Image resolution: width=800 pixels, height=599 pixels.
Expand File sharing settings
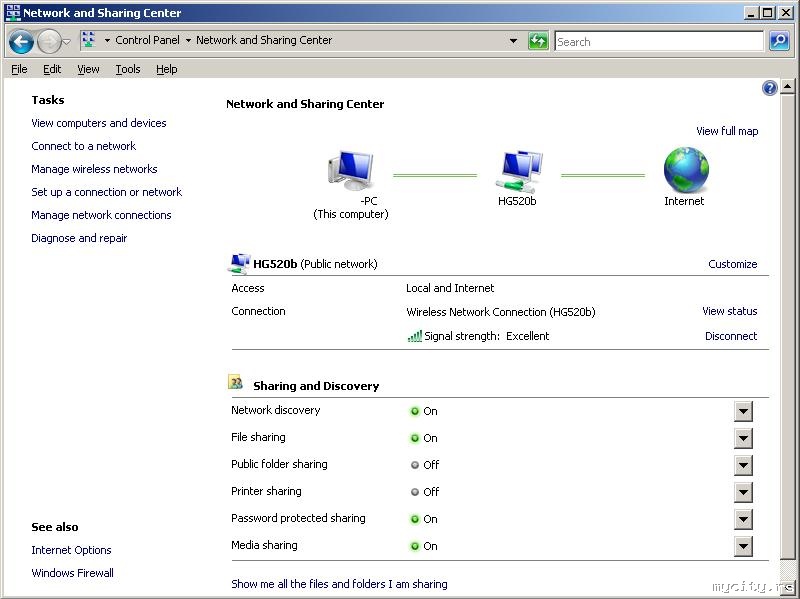(743, 438)
